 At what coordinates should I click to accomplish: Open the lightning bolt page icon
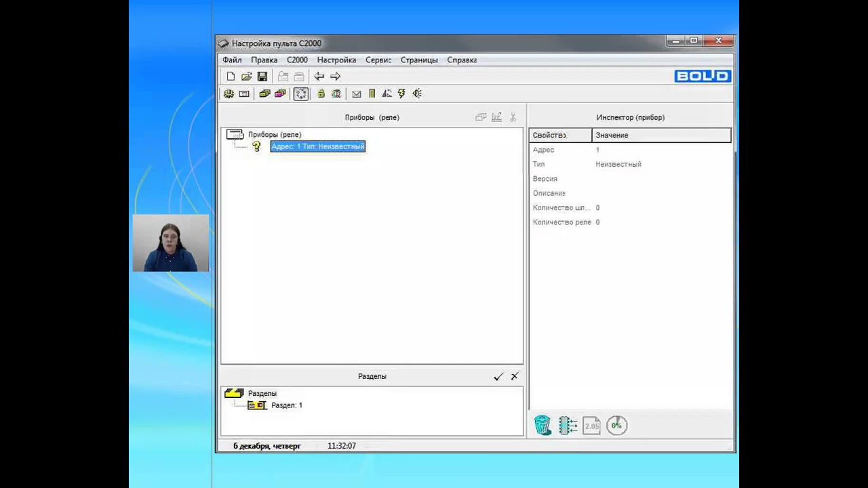click(x=401, y=94)
